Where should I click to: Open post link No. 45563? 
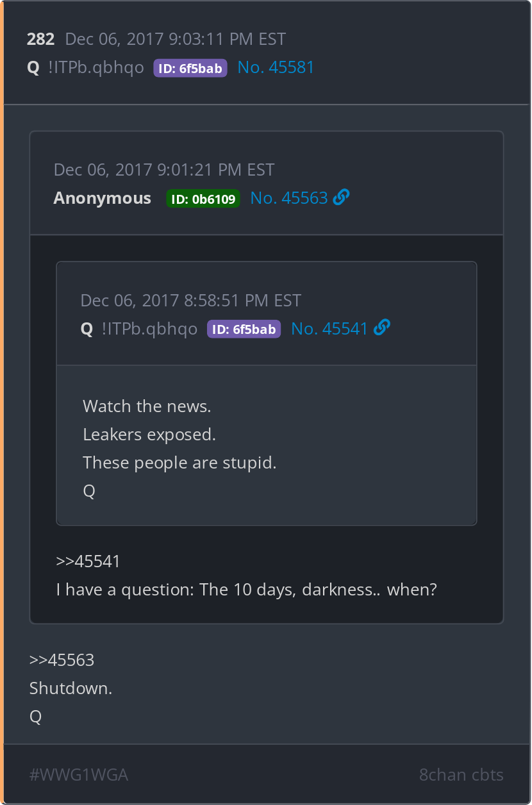[x=289, y=198]
